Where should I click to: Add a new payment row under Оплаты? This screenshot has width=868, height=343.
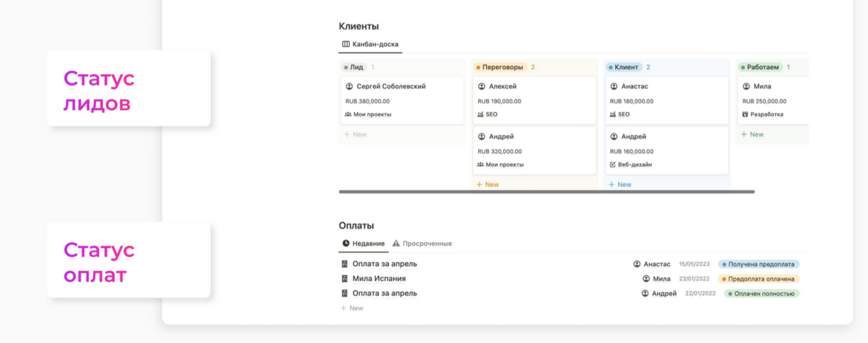(352, 308)
